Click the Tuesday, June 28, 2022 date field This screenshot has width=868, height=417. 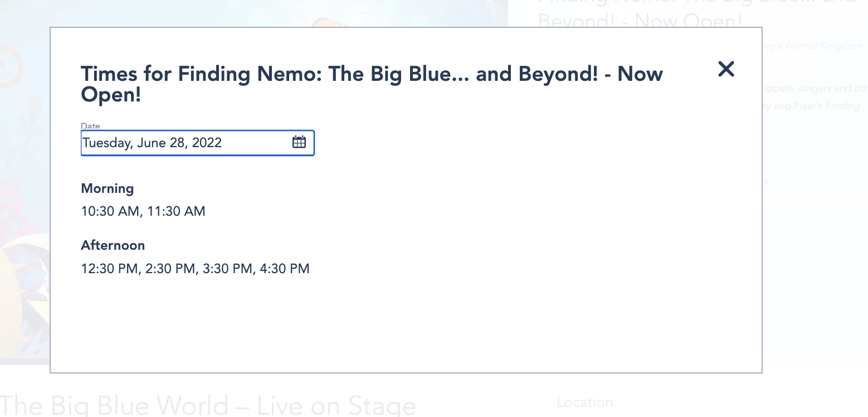(184, 143)
